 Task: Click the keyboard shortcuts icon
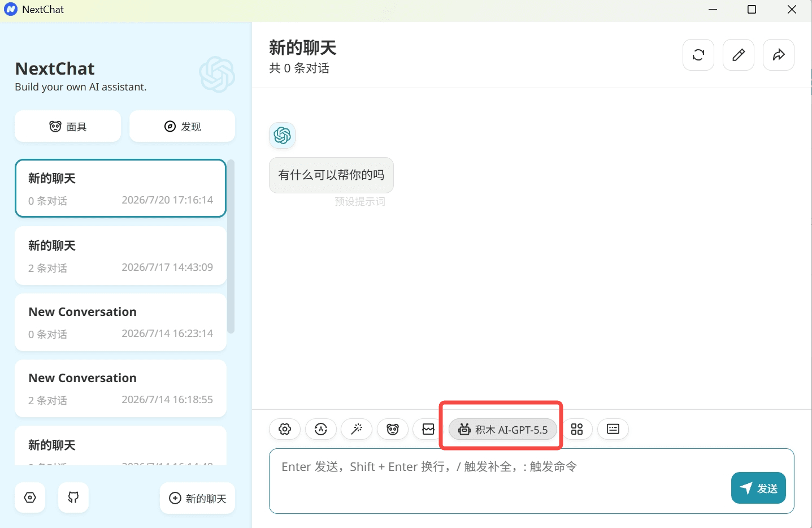point(613,429)
